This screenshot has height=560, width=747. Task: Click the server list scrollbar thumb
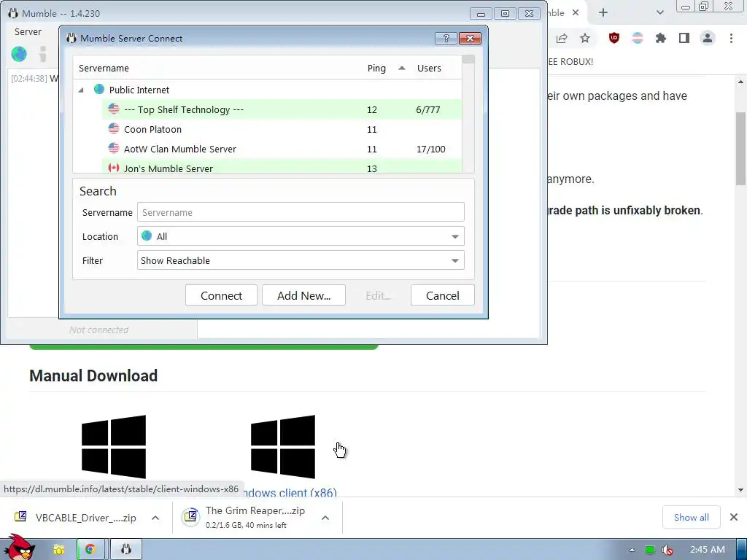468,60
